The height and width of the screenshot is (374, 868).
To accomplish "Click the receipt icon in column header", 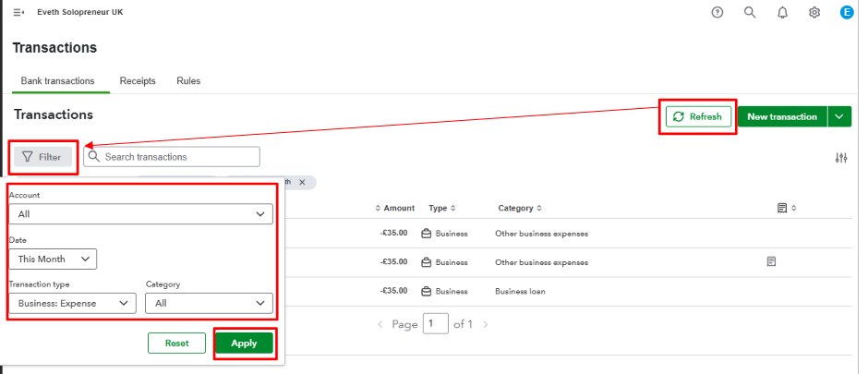I will tap(782, 208).
